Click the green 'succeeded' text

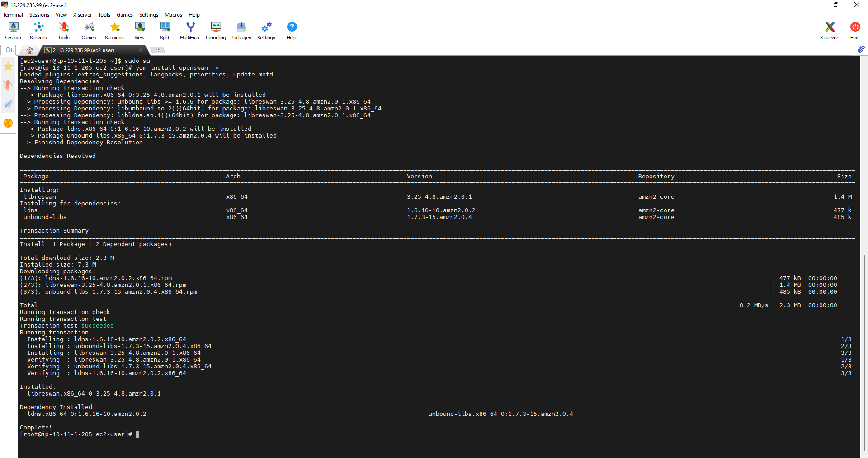point(98,326)
